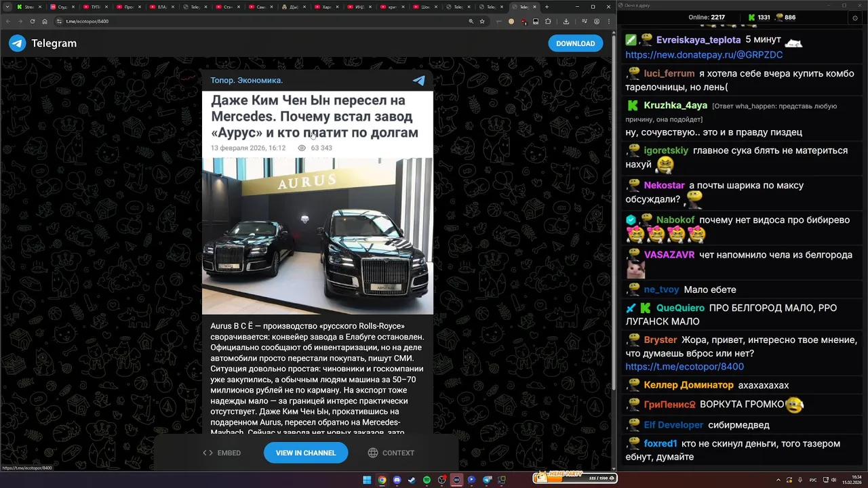Open a new browser tab with plus
868x488 pixels.
pyautogui.click(x=547, y=7)
